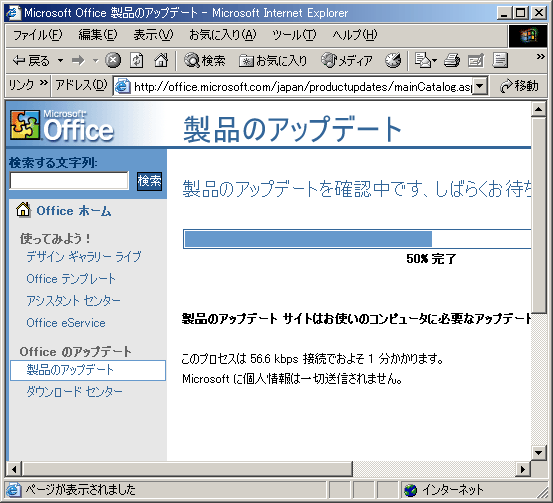Expand the toolbar overflow chevron

point(541,57)
